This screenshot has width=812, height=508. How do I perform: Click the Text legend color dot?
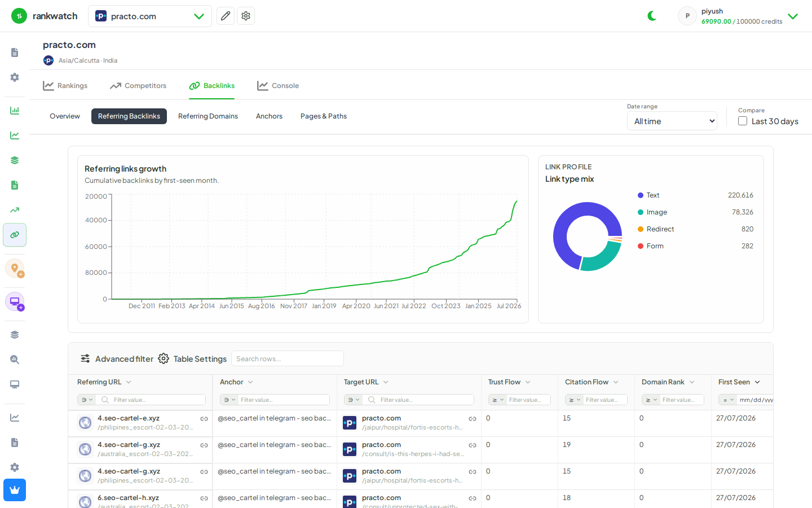point(641,195)
